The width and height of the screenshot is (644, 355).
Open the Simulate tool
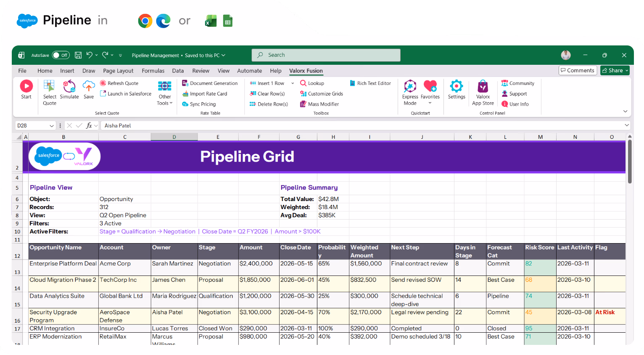pyautogui.click(x=69, y=89)
